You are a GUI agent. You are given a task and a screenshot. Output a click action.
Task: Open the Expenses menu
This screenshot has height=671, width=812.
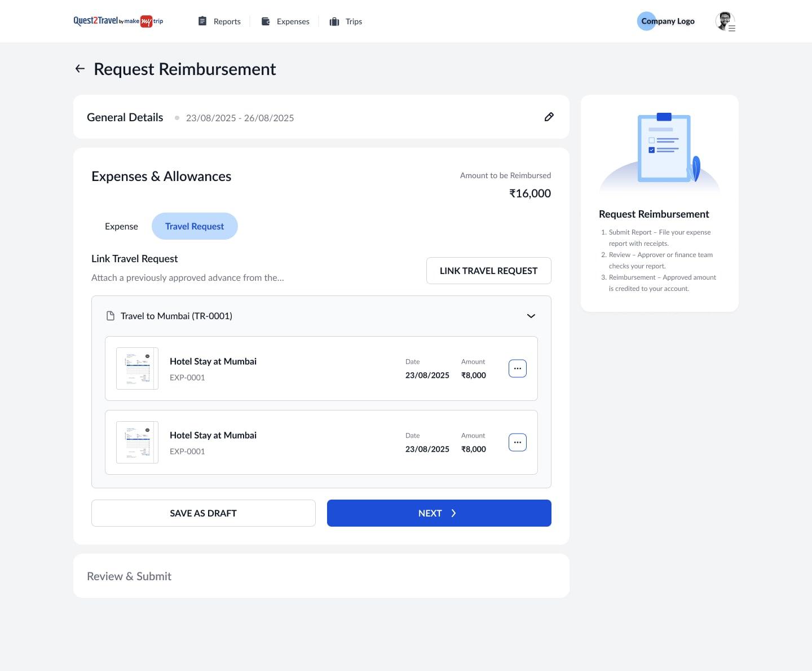click(x=285, y=21)
